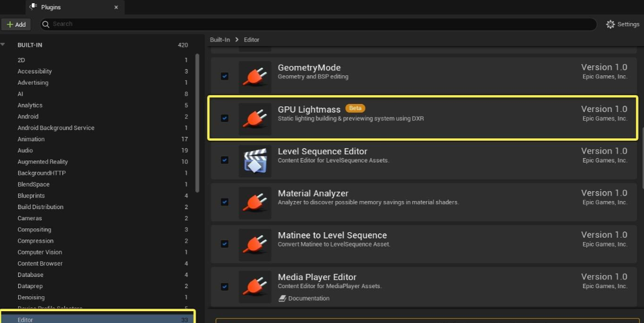The width and height of the screenshot is (644, 323).
Task: Click the Level Sequence Editor clapperboard icon
Action: (x=255, y=160)
